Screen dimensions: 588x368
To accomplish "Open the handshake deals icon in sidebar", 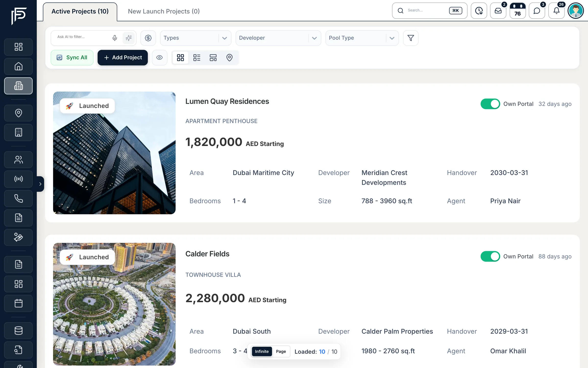I will [18, 237].
